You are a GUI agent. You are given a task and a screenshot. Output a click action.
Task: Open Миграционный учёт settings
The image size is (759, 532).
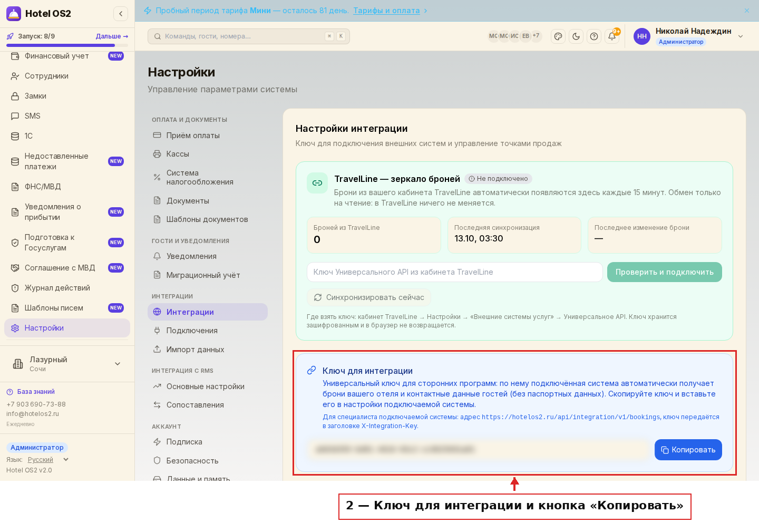tap(208, 275)
